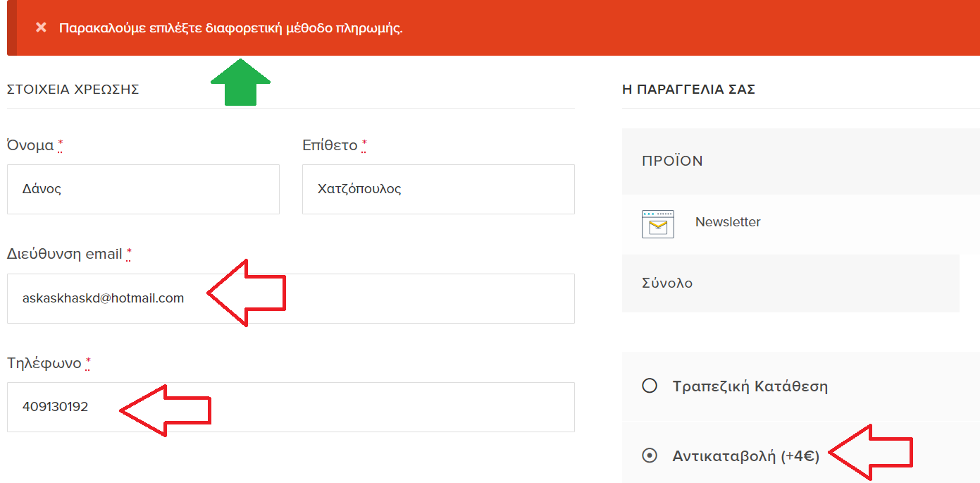The height and width of the screenshot is (483, 980).
Task: Click the Newsletter envelope product icon
Action: [657, 224]
